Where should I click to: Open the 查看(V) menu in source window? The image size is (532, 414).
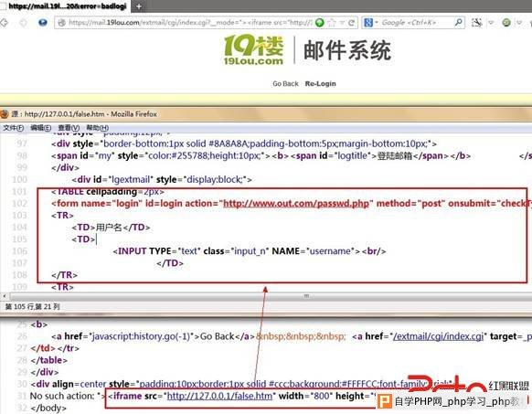point(69,128)
